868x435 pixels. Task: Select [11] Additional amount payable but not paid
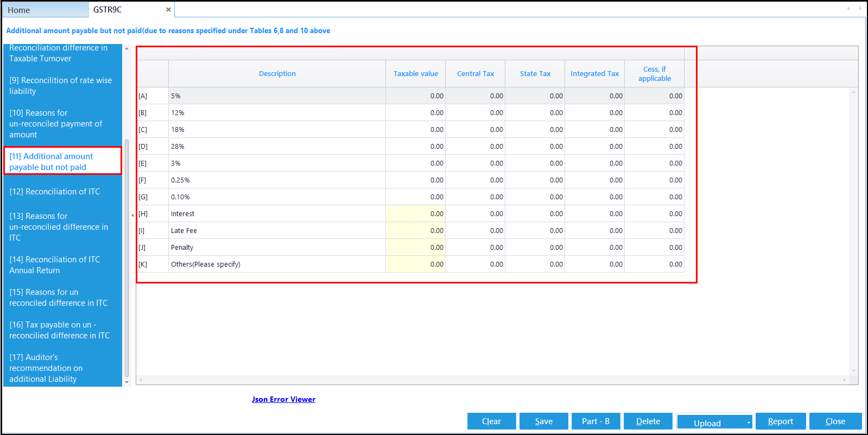[x=62, y=161]
